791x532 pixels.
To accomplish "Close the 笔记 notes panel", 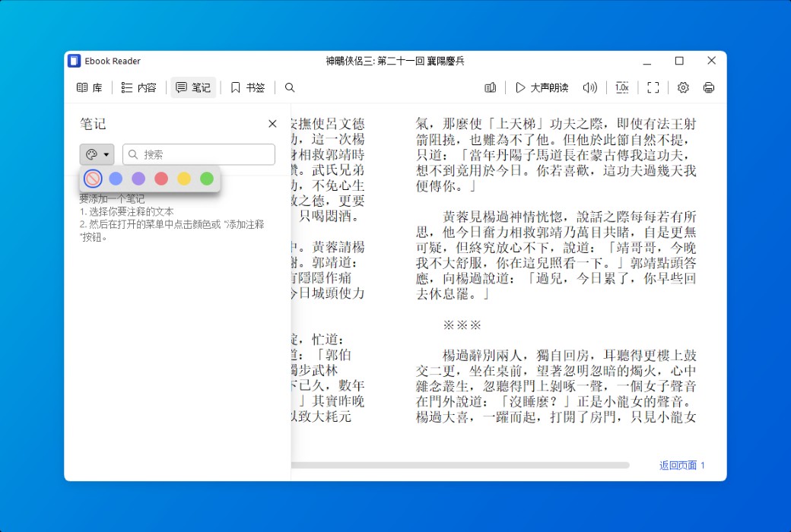I will [272, 123].
